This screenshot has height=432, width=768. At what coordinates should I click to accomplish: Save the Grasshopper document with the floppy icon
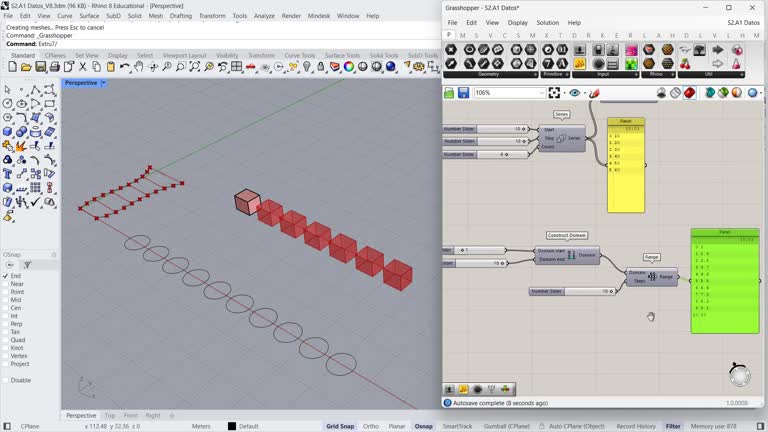click(464, 93)
